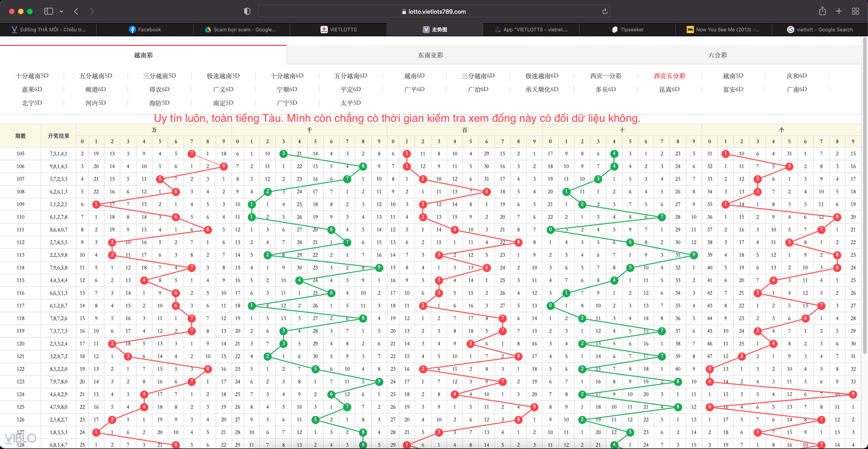868x449 pixels.
Task: Open 广宁5D lottery link
Action: (287, 103)
